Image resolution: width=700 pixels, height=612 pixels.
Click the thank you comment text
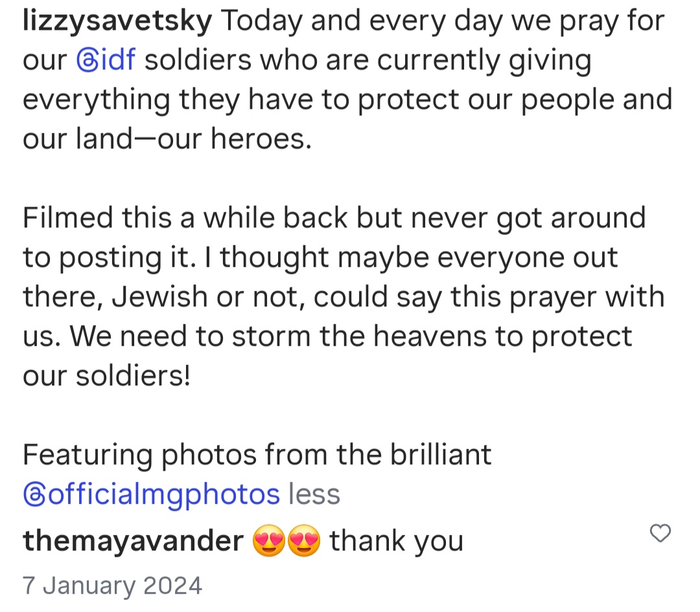click(x=397, y=541)
